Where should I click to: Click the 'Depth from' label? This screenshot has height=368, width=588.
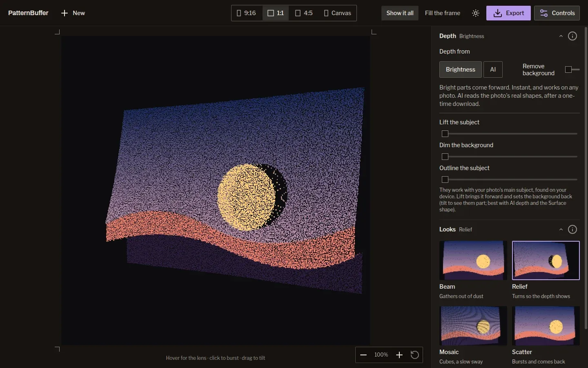(x=454, y=52)
